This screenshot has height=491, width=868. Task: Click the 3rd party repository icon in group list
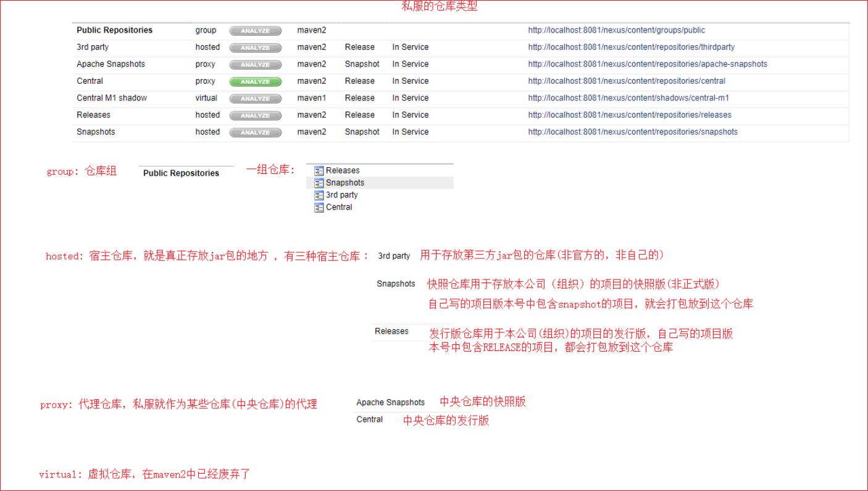tap(319, 196)
